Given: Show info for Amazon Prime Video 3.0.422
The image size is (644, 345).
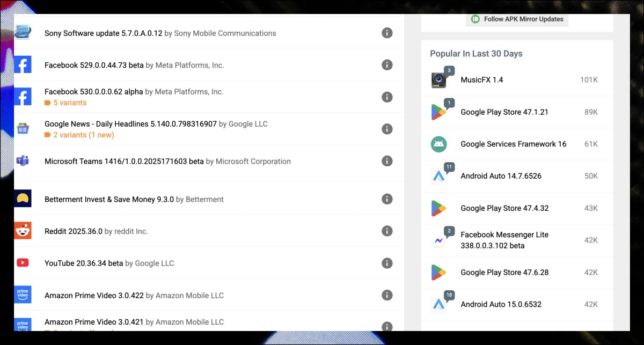Looking at the screenshot, I should pos(386,295).
